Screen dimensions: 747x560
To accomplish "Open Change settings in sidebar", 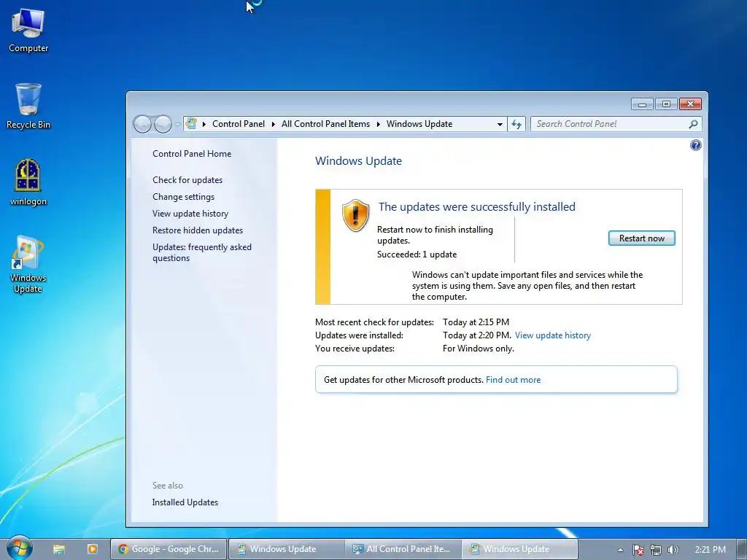I will coord(183,197).
